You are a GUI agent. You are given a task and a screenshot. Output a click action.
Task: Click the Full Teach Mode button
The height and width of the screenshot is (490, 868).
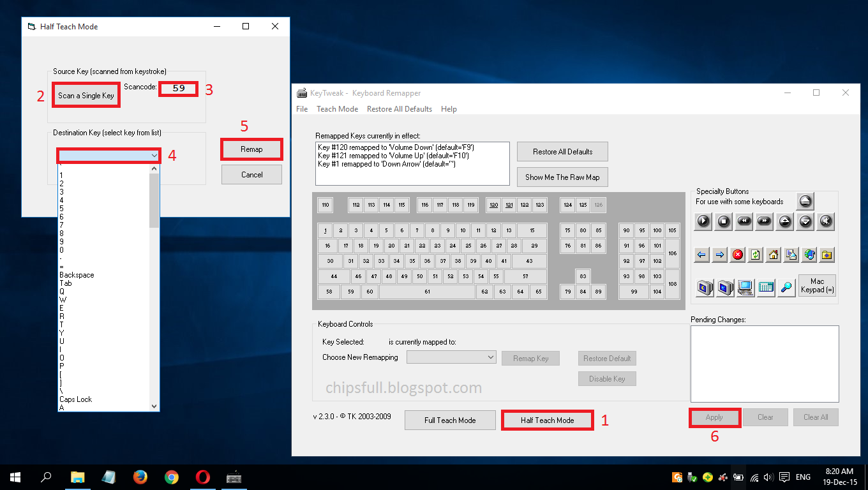450,420
